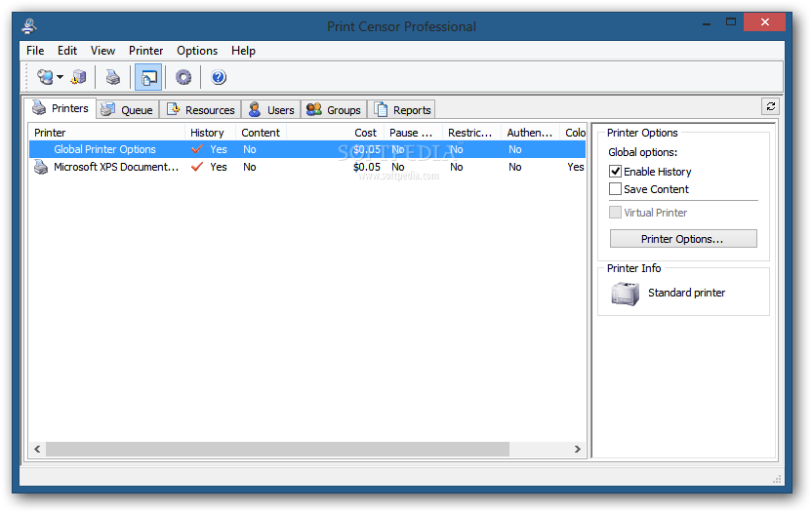
Task: Check the Save Content checkbox
Action: click(615, 189)
